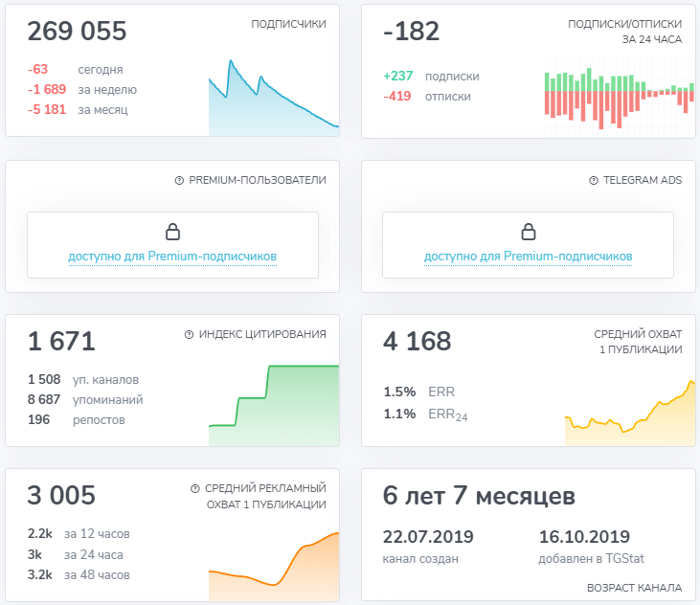
Task: Click the 6 лет 7 месяцев channel age
Action: click(x=479, y=496)
